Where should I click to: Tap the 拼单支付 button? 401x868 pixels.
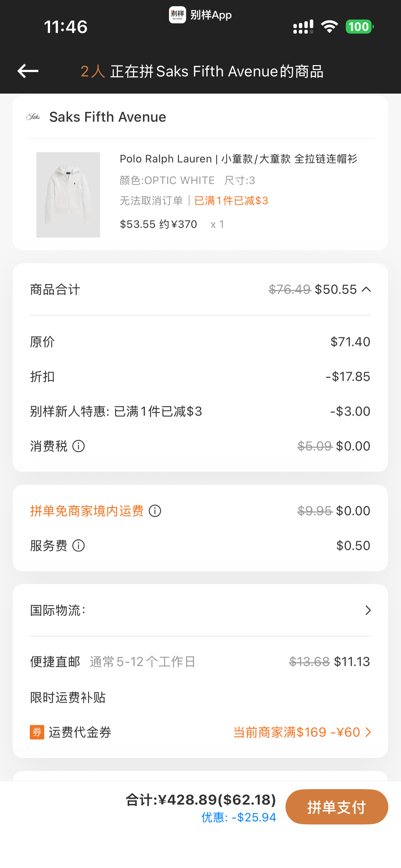pos(337,807)
